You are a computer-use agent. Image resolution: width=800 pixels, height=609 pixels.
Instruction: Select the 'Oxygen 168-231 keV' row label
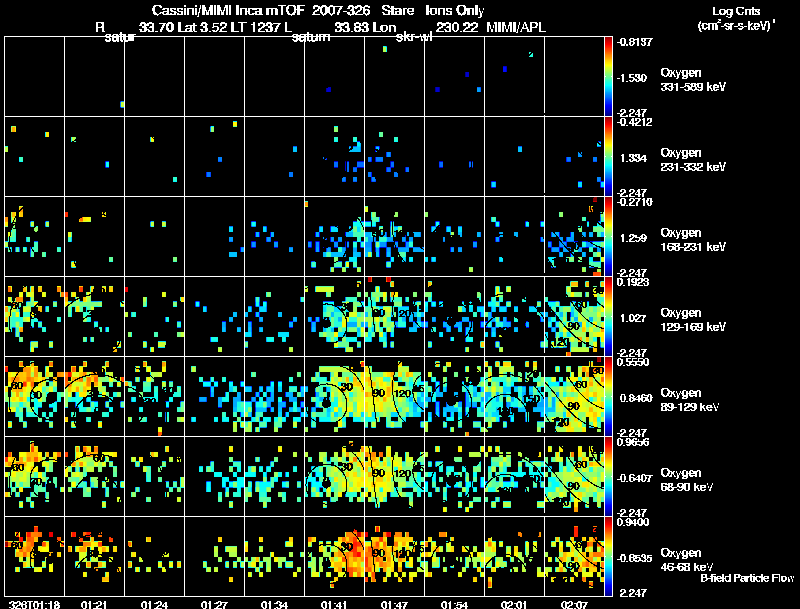[x=693, y=240]
